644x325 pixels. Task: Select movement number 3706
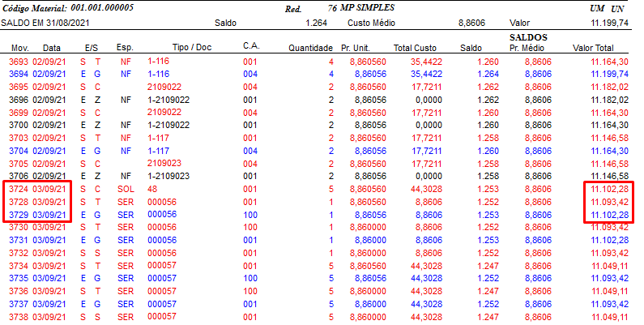[x=19, y=176]
